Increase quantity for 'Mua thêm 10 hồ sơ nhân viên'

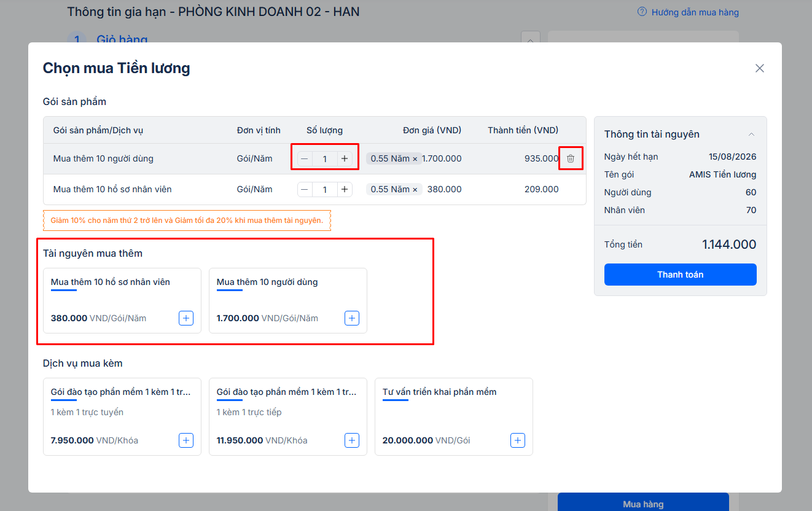345,189
